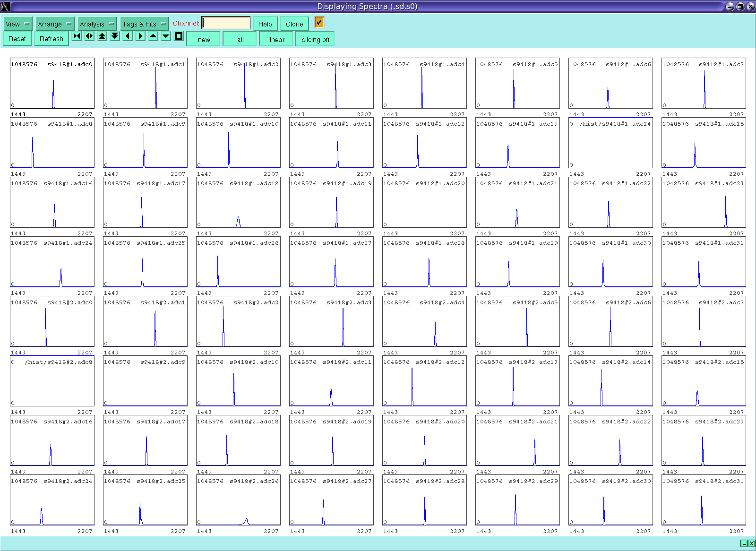Select the s9418#2.adc19 spectrum panel
The height and width of the screenshot is (551, 756).
331,440
